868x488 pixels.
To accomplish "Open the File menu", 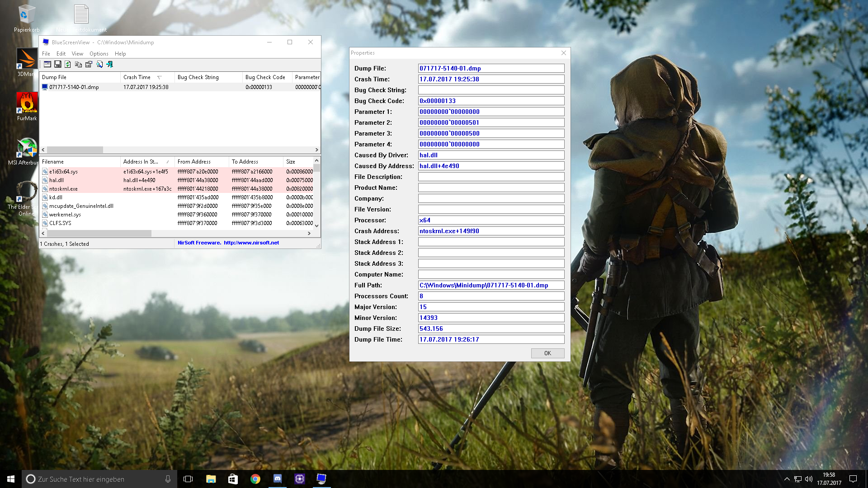I will point(46,53).
